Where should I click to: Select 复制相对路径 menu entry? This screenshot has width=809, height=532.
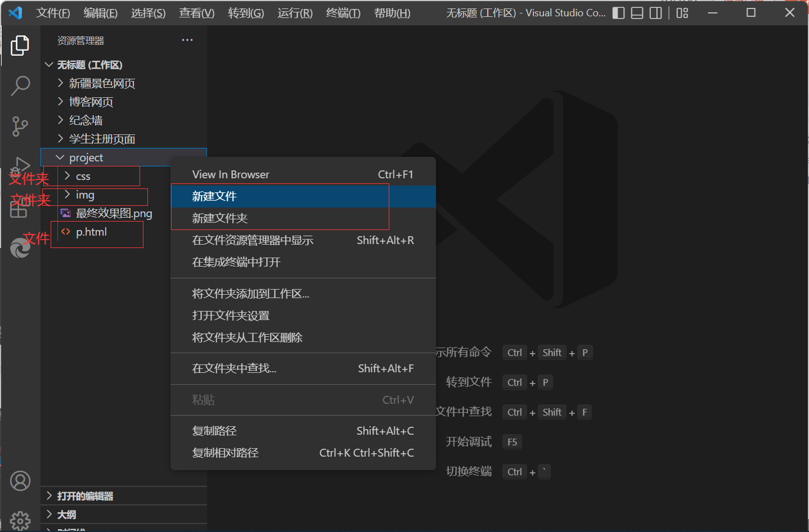[303, 453]
